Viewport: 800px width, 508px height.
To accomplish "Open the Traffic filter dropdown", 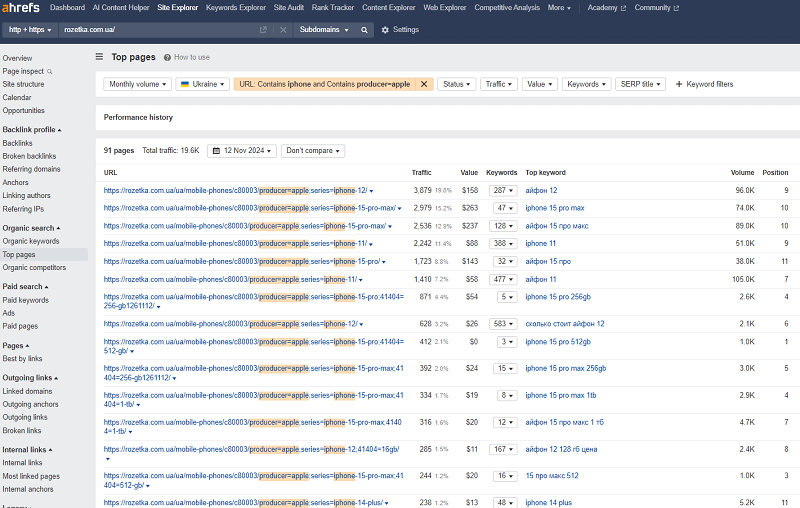I will [x=499, y=84].
